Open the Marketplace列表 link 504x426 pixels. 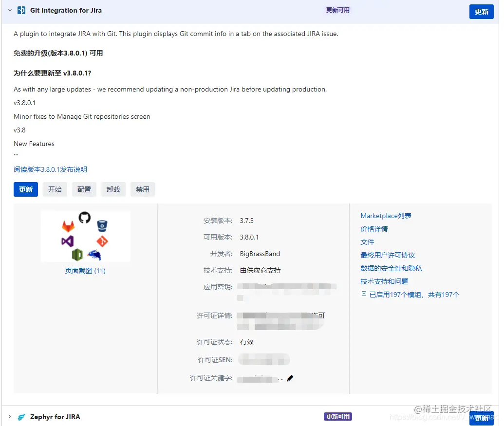click(386, 216)
